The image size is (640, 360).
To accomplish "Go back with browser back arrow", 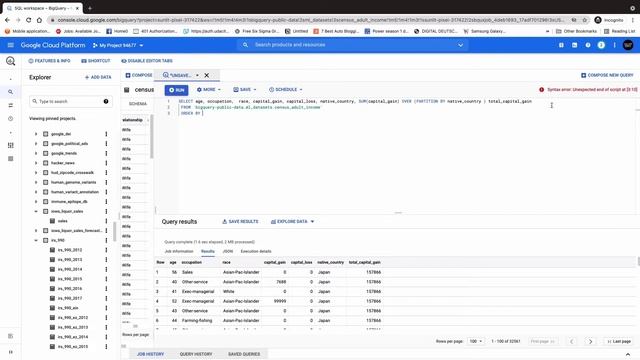I will point(7,20).
